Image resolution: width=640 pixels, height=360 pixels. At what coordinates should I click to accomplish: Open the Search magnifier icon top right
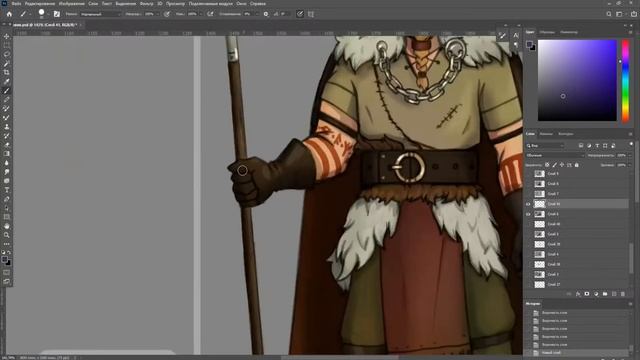click(x=609, y=14)
